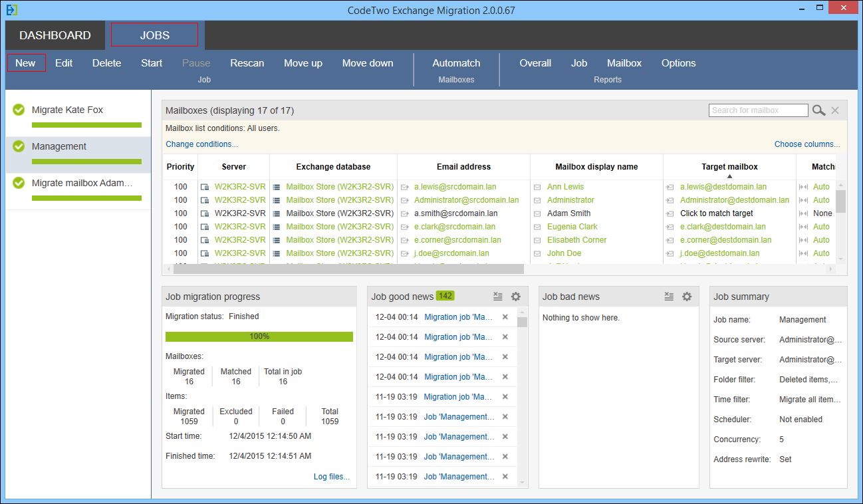Image resolution: width=863 pixels, height=504 pixels.
Task: Sort by Mailbox display name column
Action: point(596,167)
